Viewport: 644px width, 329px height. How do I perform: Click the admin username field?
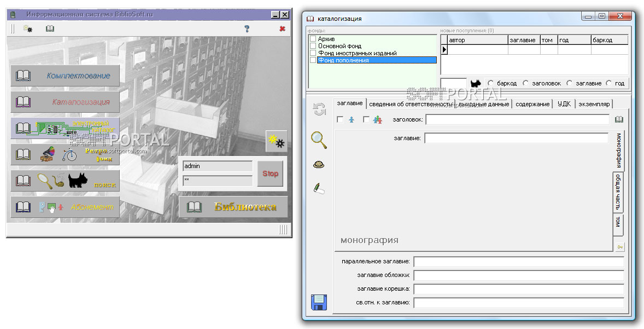(218, 166)
